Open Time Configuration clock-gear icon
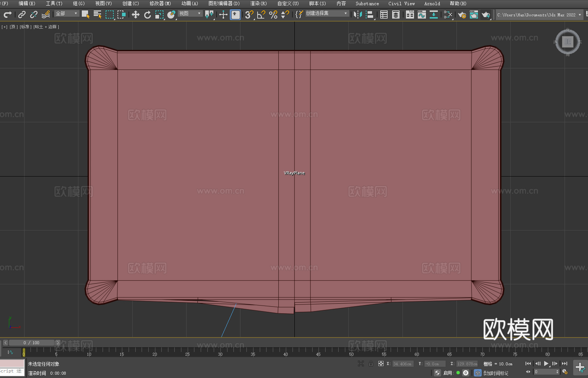 [565, 372]
